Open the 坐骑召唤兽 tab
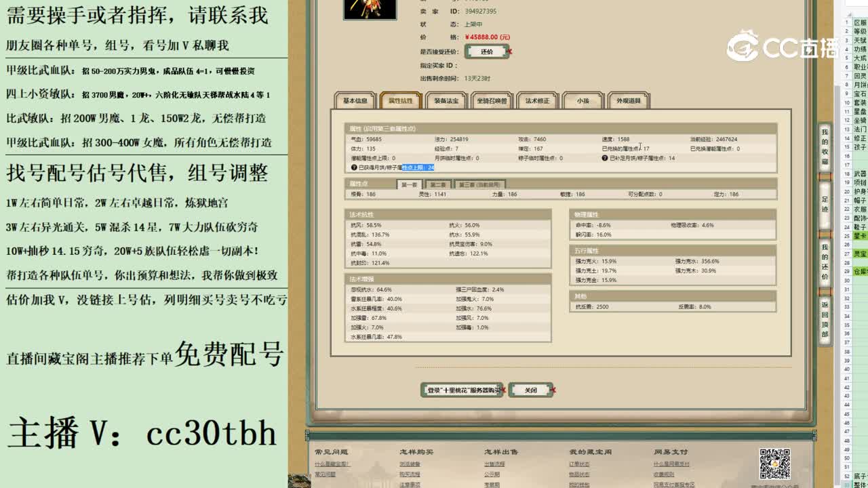Viewport: 868px width, 488px height. pos(490,99)
